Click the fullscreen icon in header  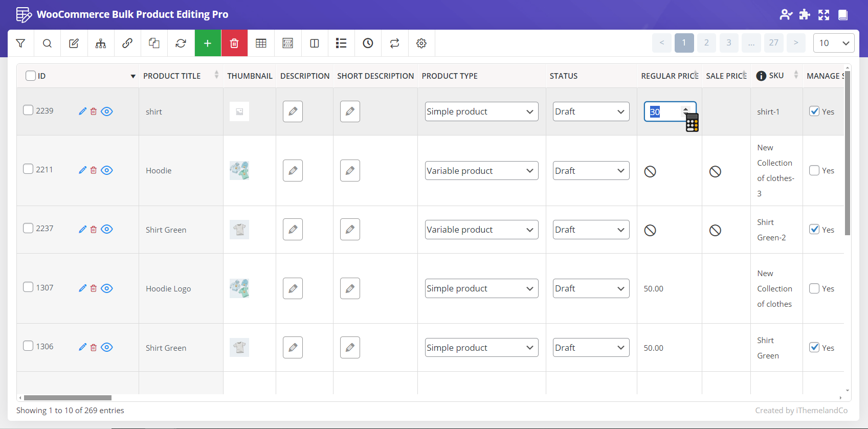pos(824,15)
